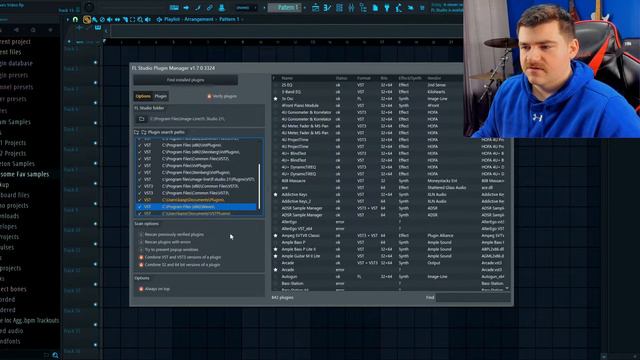This screenshot has height=360, width=640.
Task: Toggle the Verify plugins checkbox
Action: (209, 96)
